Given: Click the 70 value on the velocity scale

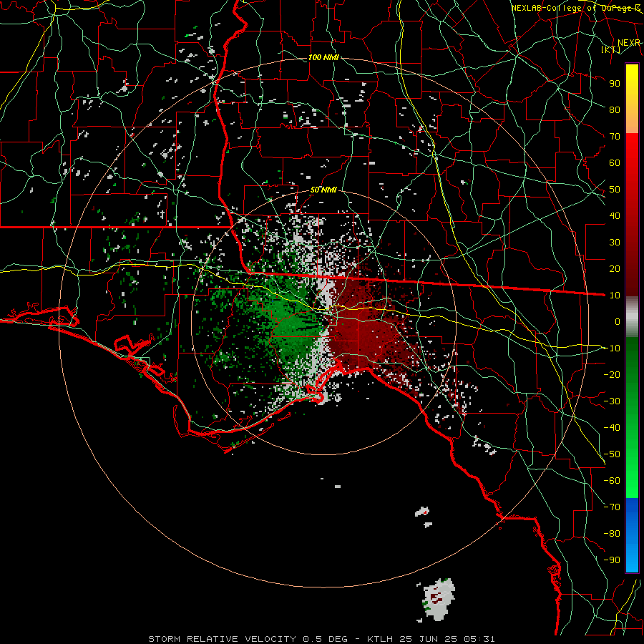Looking at the screenshot, I should coord(615,137).
